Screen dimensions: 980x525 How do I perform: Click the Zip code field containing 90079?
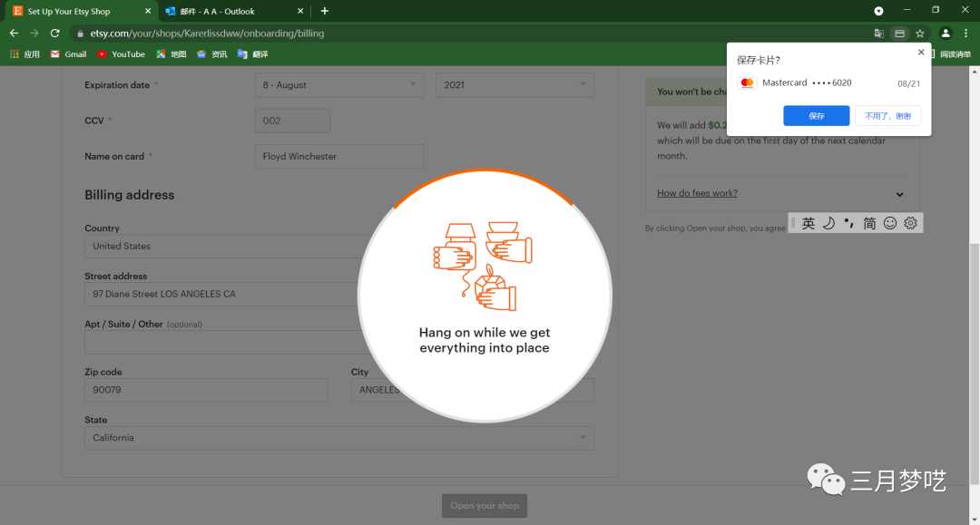point(206,390)
